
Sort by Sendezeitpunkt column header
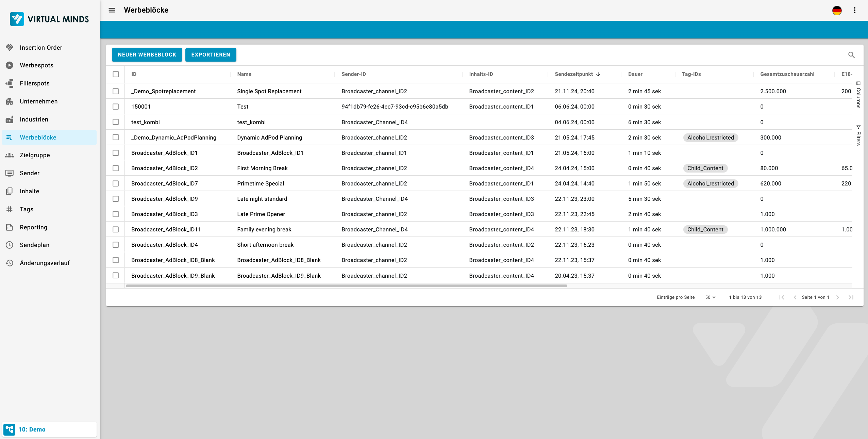(574, 74)
